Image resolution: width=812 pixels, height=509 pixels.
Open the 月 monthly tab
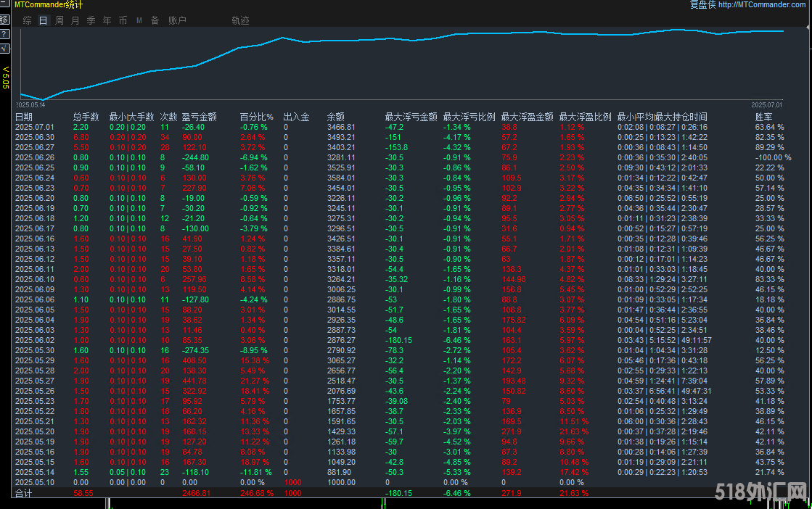coord(75,20)
